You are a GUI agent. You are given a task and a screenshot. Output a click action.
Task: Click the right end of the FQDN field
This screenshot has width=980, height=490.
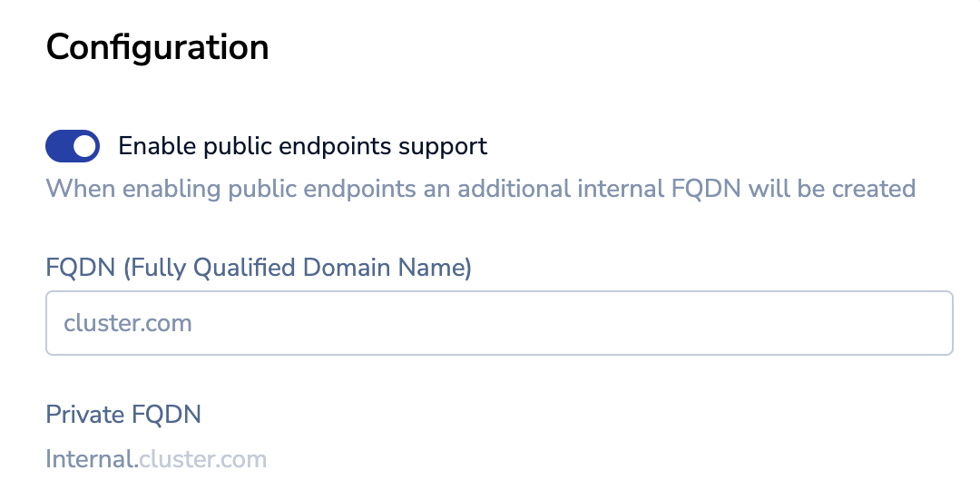(x=935, y=323)
